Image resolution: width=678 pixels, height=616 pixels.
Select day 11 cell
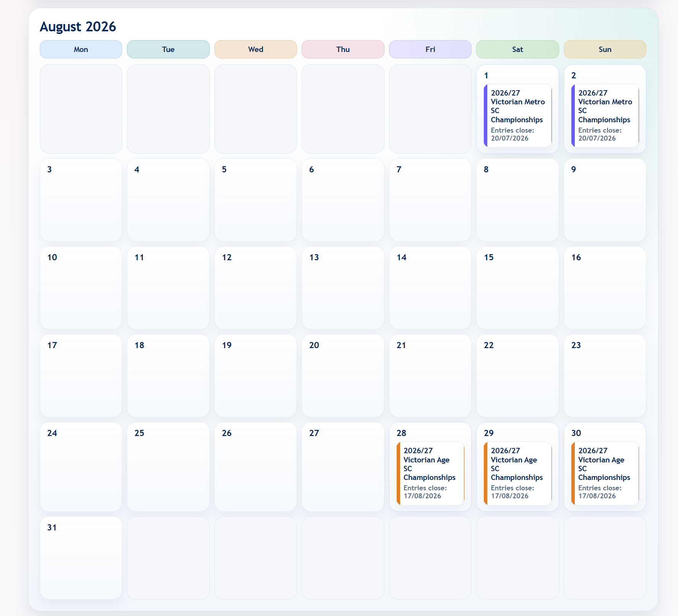(x=168, y=288)
